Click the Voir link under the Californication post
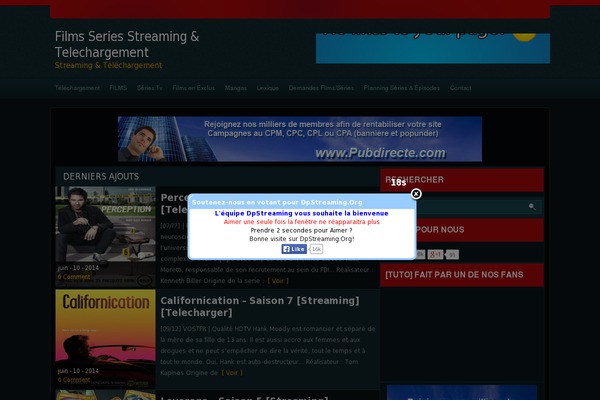 232,372
